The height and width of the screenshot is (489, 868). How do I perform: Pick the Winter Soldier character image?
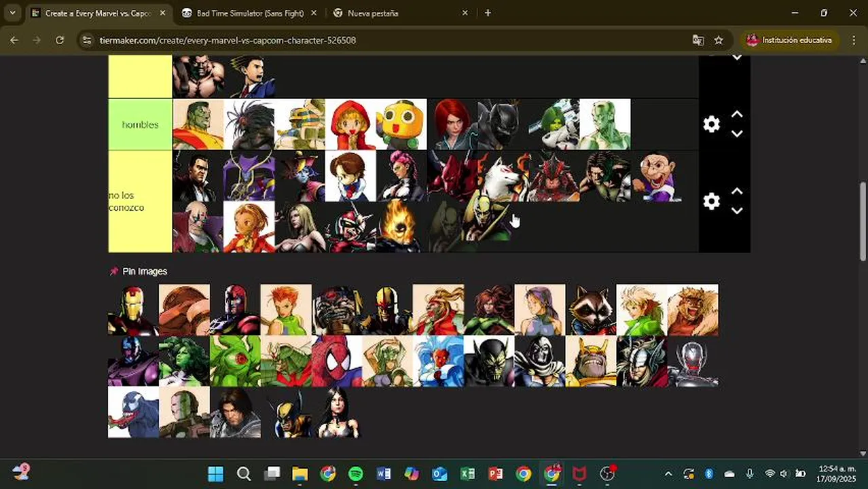click(x=235, y=412)
